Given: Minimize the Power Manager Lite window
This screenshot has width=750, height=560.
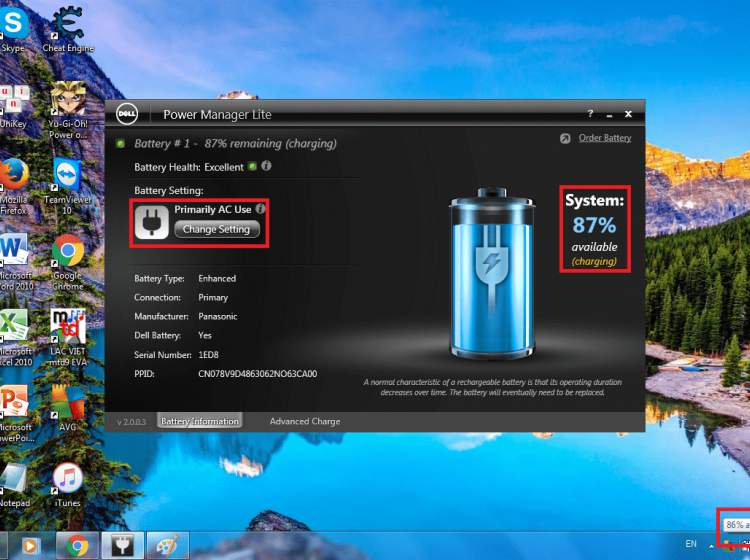Looking at the screenshot, I should click(609, 115).
